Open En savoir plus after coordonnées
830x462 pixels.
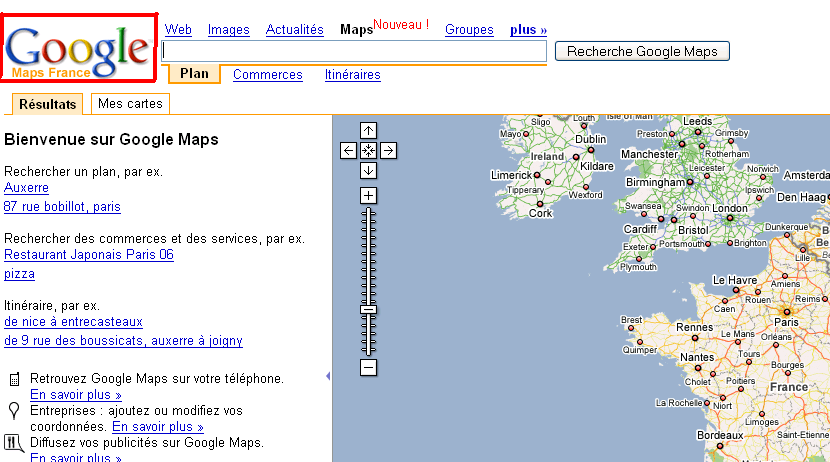(x=158, y=427)
